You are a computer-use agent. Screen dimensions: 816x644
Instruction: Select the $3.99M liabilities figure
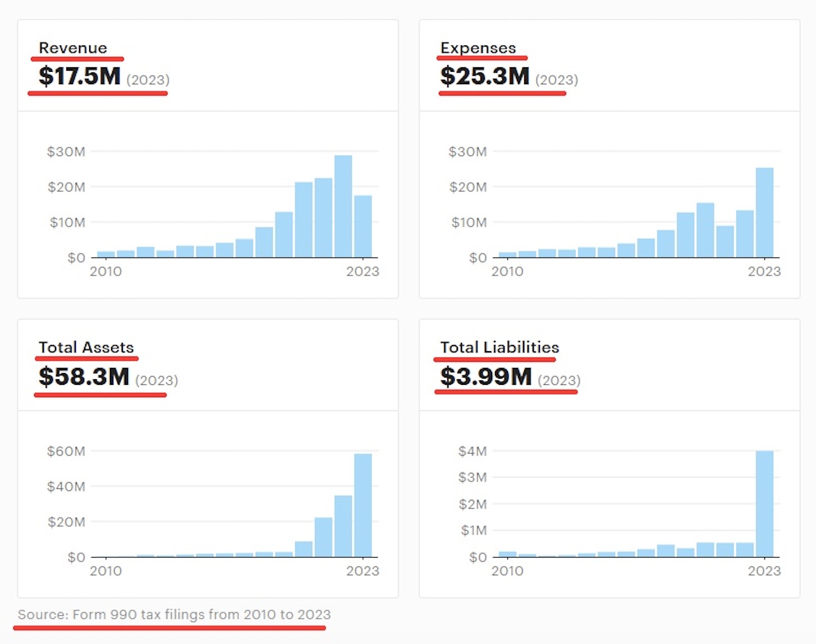[486, 376]
